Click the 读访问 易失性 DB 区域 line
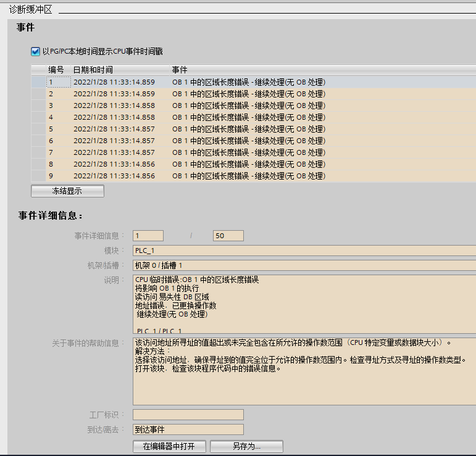The image size is (476, 456). pos(172,297)
